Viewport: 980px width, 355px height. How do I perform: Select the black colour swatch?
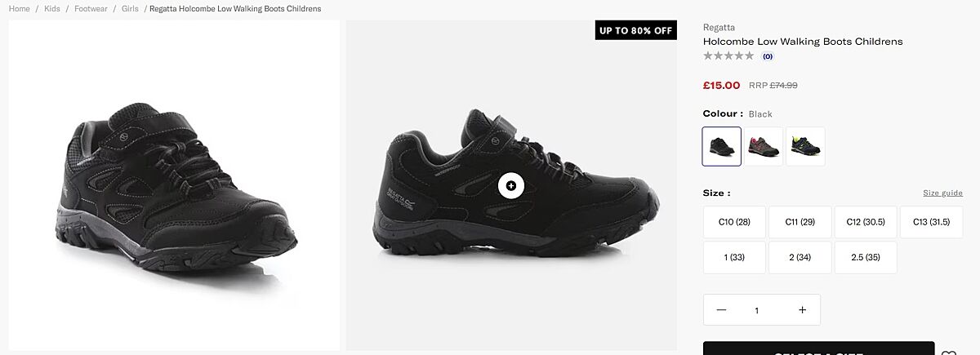point(722,146)
